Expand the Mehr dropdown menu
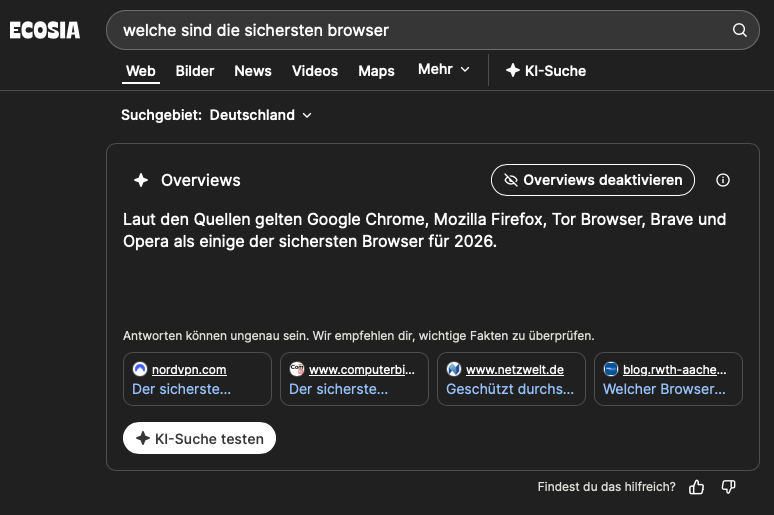The width and height of the screenshot is (774, 515). point(443,70)
